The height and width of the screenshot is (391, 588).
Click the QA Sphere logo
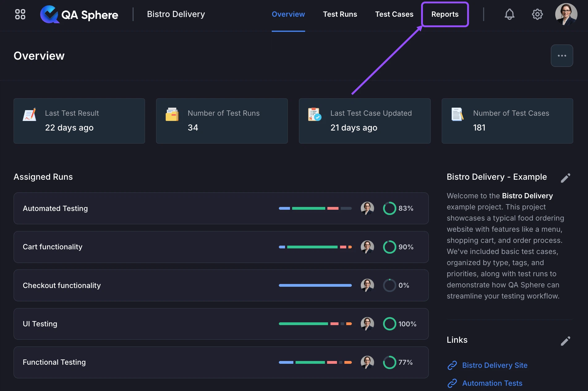click(x=79, y=14)
